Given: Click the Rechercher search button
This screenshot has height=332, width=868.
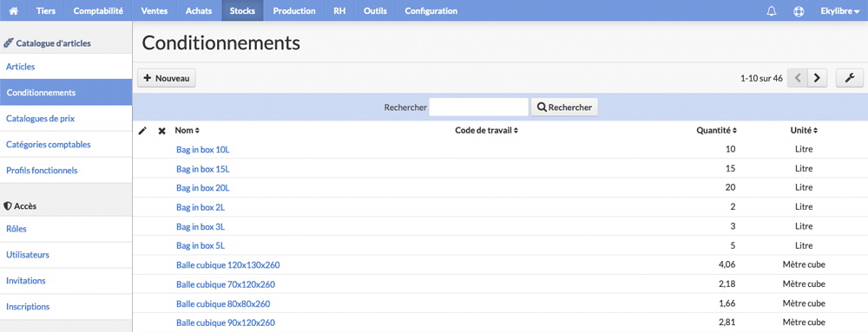Looking at the screenshot, I should coord(564,107).
